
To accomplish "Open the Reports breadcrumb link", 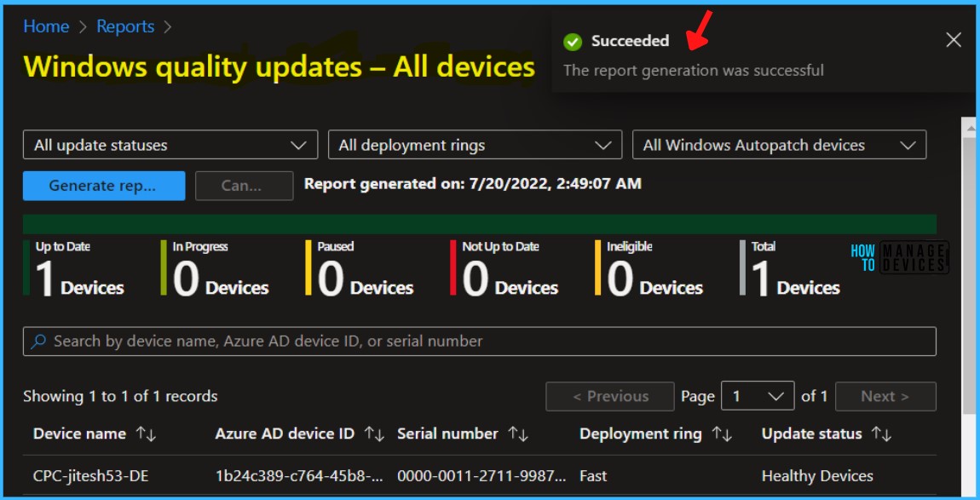I will click(125, 26).
